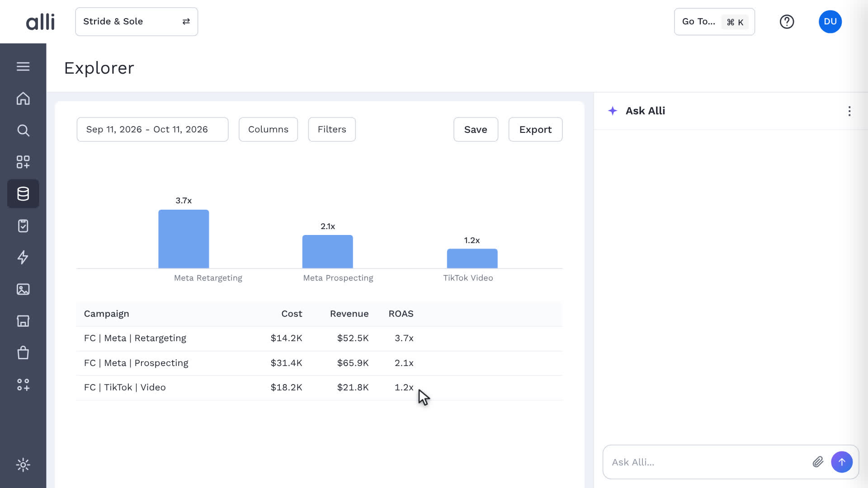Switch client using the Stride & Sole selector

(137, 22)
